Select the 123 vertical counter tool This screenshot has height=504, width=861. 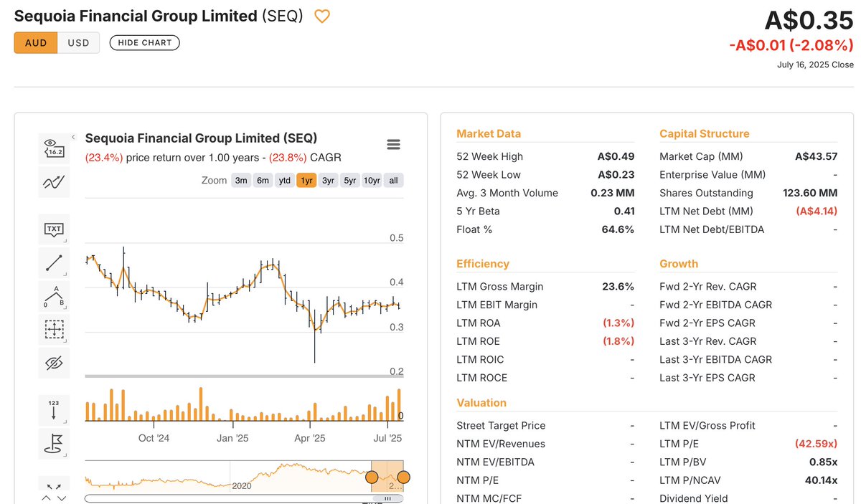pos(54,411)
